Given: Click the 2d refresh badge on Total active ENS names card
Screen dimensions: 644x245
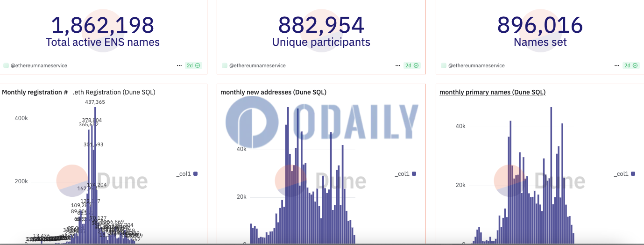Looking at the screenshot, I should click(x=193, y=65).
